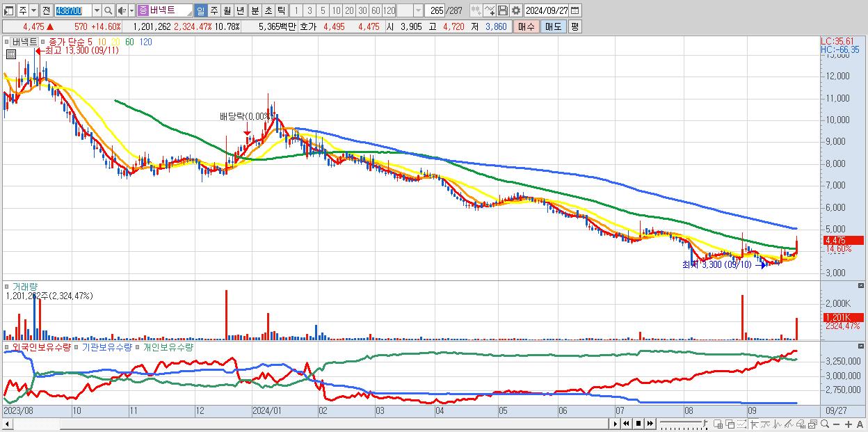Click the overlapping windows icon in bottom toolbar
This screenshot has width=868, height=432.
click(x=730, y=424)
